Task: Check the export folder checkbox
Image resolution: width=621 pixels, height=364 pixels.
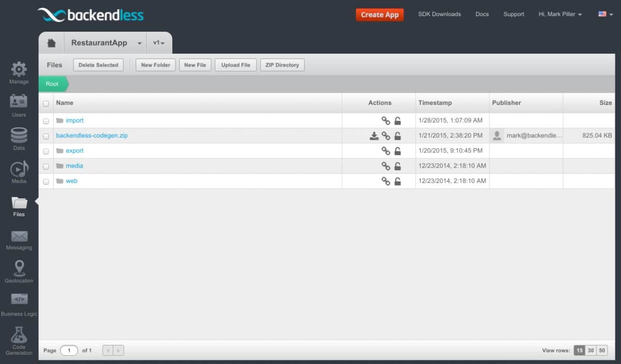Action: pos(46,151)
